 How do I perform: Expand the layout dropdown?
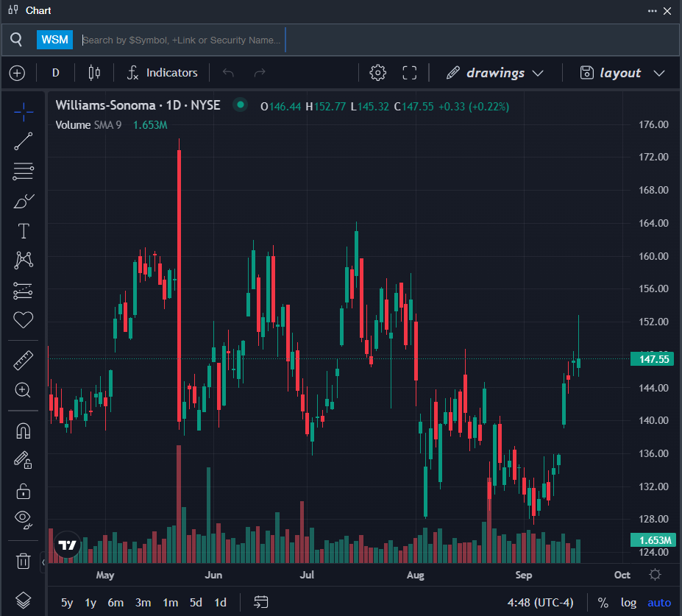point(622,73)
